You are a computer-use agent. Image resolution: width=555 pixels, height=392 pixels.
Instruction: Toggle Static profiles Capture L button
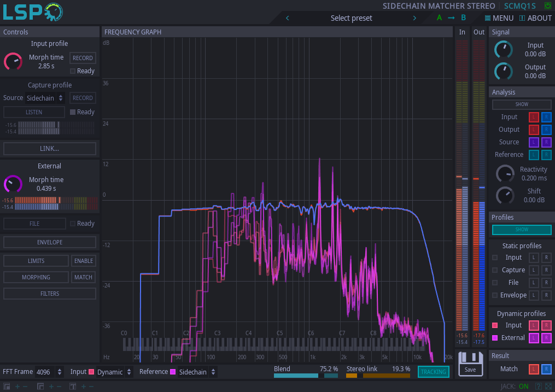(534, 270)
